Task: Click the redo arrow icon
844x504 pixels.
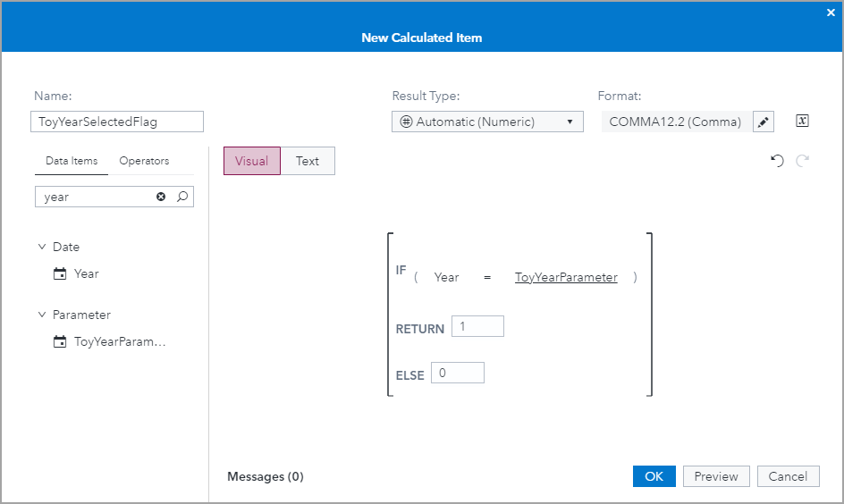Action: coord(802,161)
